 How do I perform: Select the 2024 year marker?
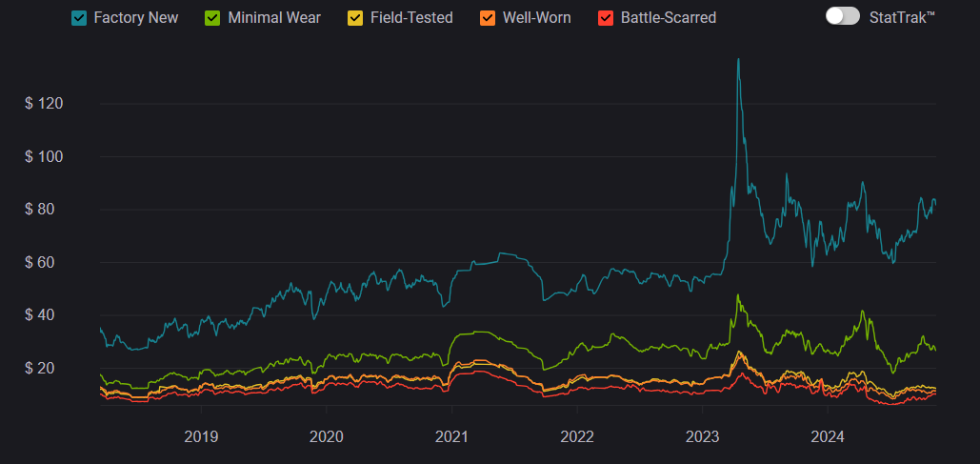[828, 437]
